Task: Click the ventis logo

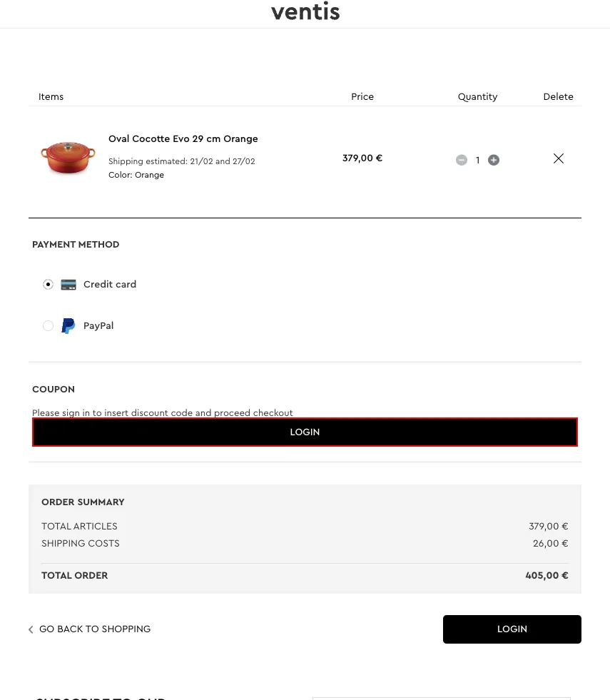Action: [305, 11]
